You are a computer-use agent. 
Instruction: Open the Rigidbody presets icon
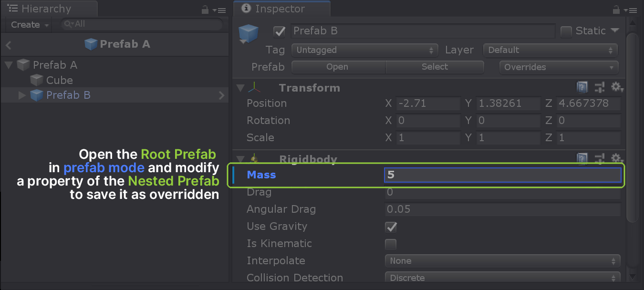[600, 158]
